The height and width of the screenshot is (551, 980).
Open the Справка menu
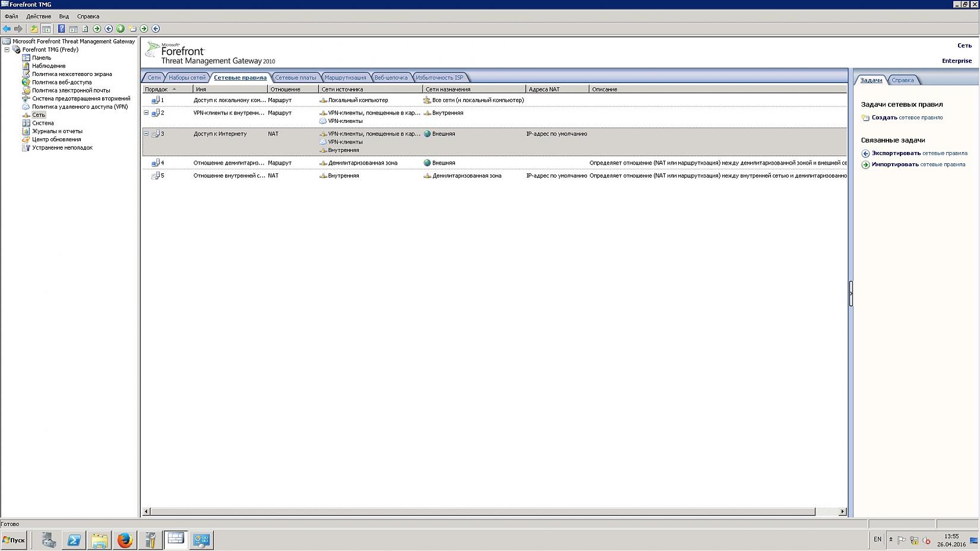point(88,16)
